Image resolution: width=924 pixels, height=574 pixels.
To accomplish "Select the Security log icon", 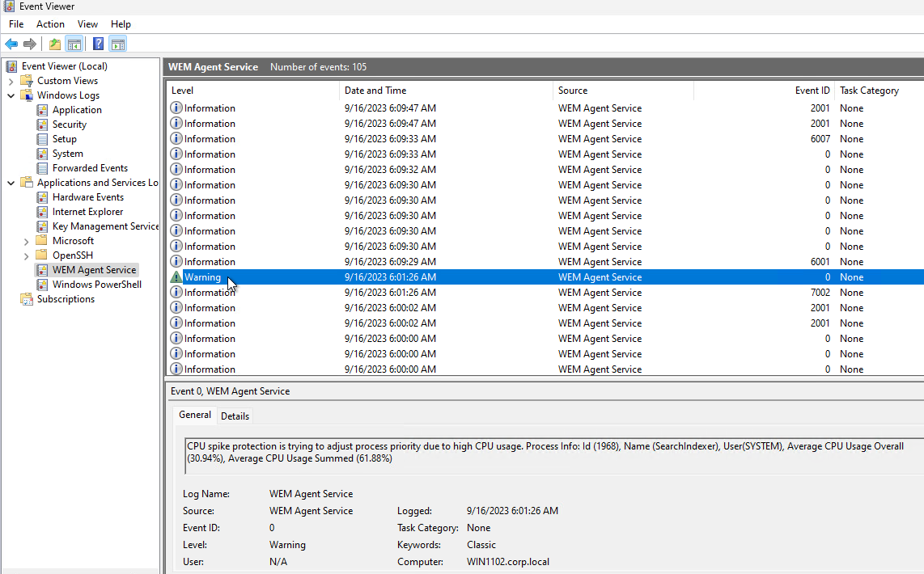I will pos(42,125).
